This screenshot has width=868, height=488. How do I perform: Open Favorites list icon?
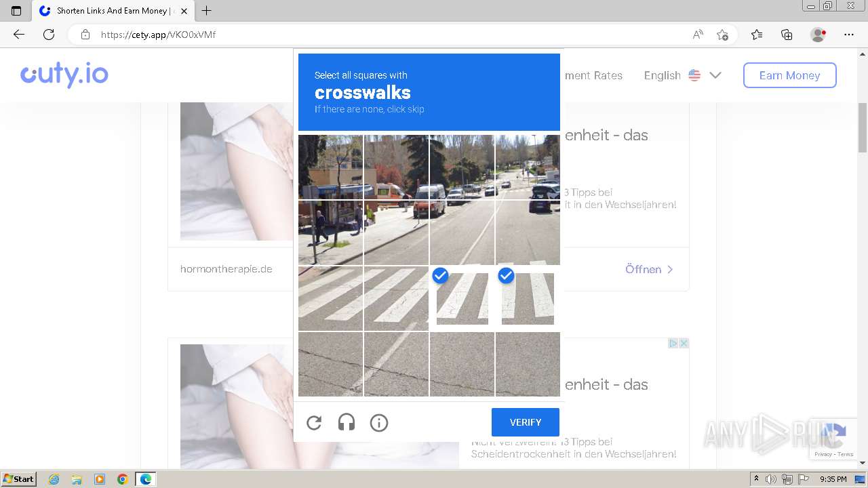[x=757, y=35]
